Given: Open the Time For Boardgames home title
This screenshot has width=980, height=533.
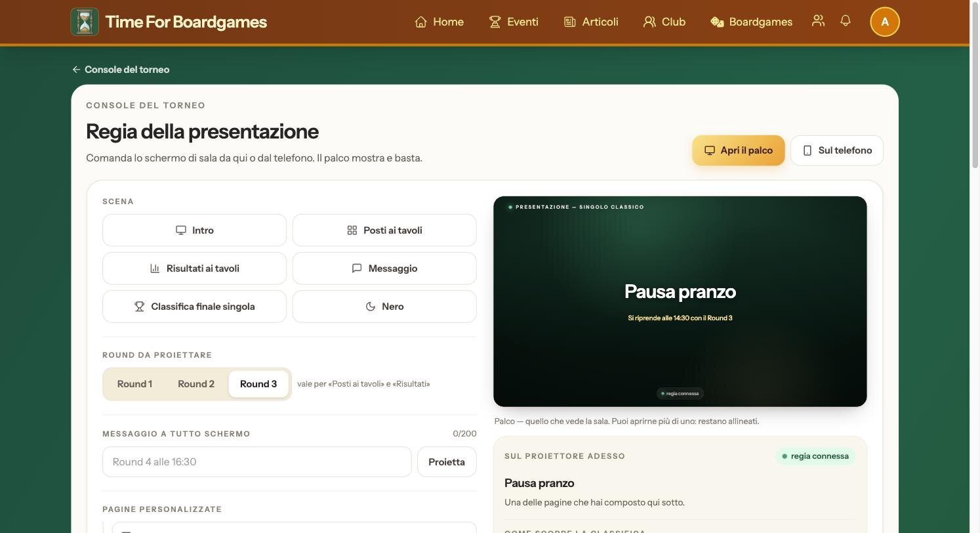Looking at the screenshot, I should tap(186, 22).
